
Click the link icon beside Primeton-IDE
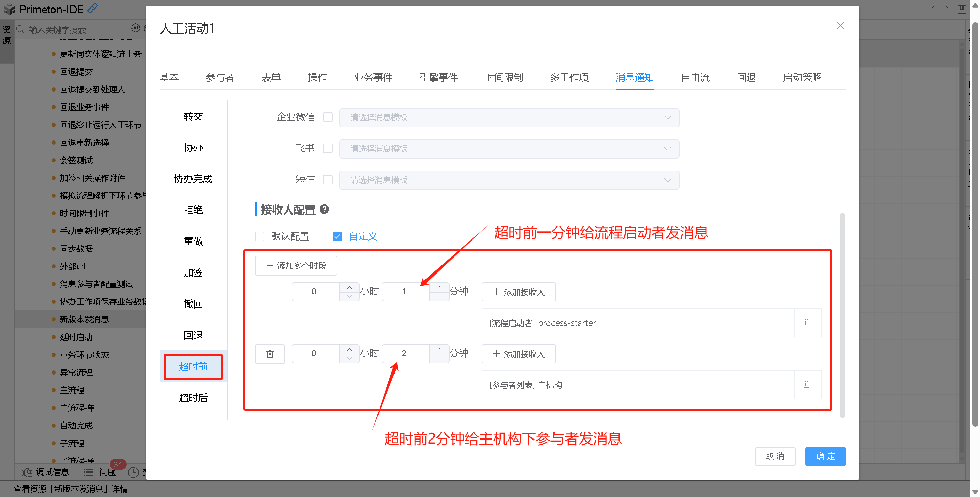pyautogui.click(x=93, y=9)
